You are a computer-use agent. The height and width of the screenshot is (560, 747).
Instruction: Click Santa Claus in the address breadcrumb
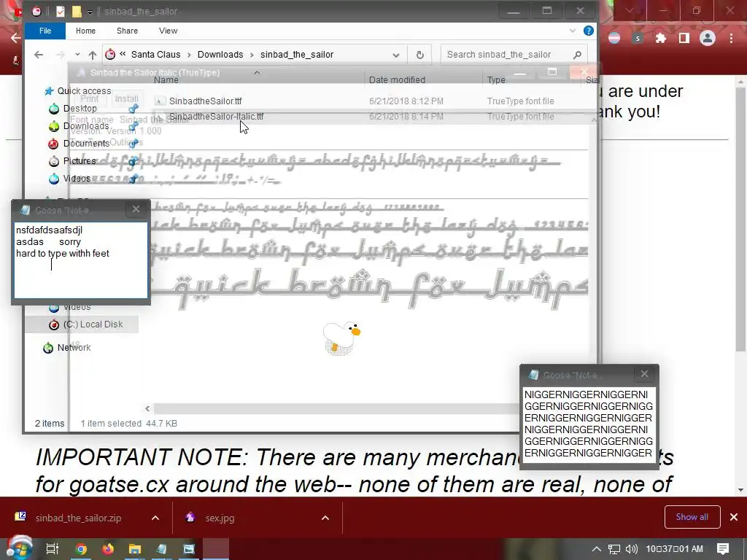coord(156,55)
